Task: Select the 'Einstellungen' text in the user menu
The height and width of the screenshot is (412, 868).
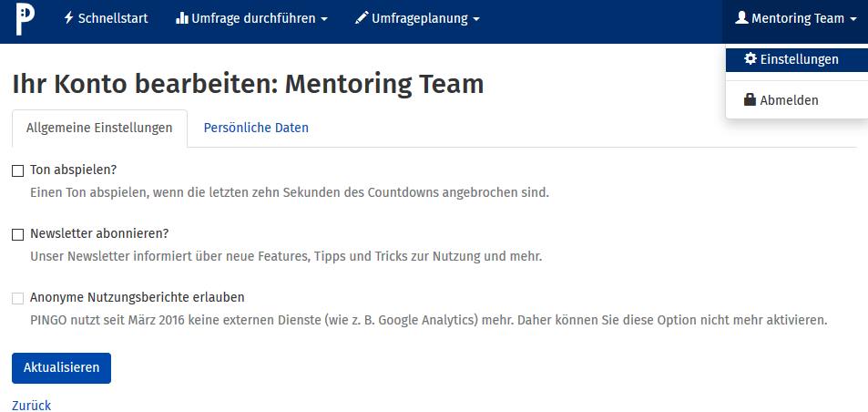Action: (799, 59)
